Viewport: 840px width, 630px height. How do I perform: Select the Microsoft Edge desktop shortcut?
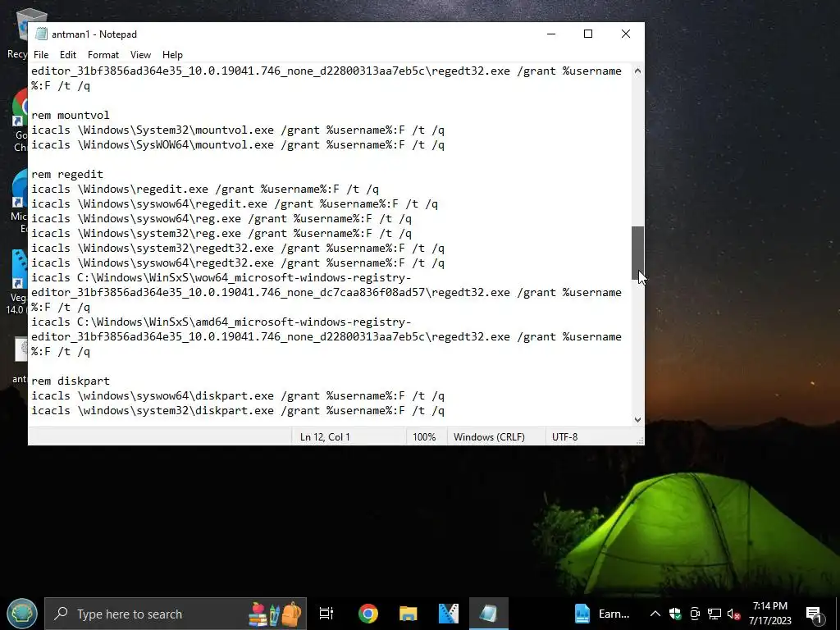pos(20,202)
